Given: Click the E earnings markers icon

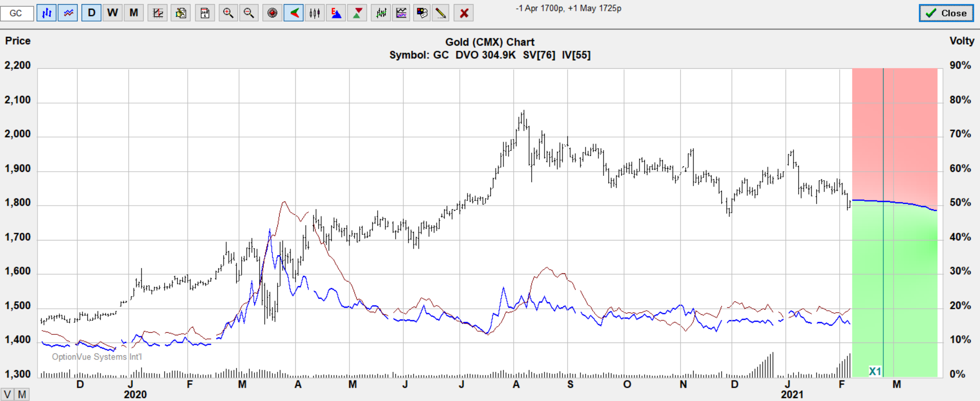Looking at the screenshot, I should (x=336, y=13).
